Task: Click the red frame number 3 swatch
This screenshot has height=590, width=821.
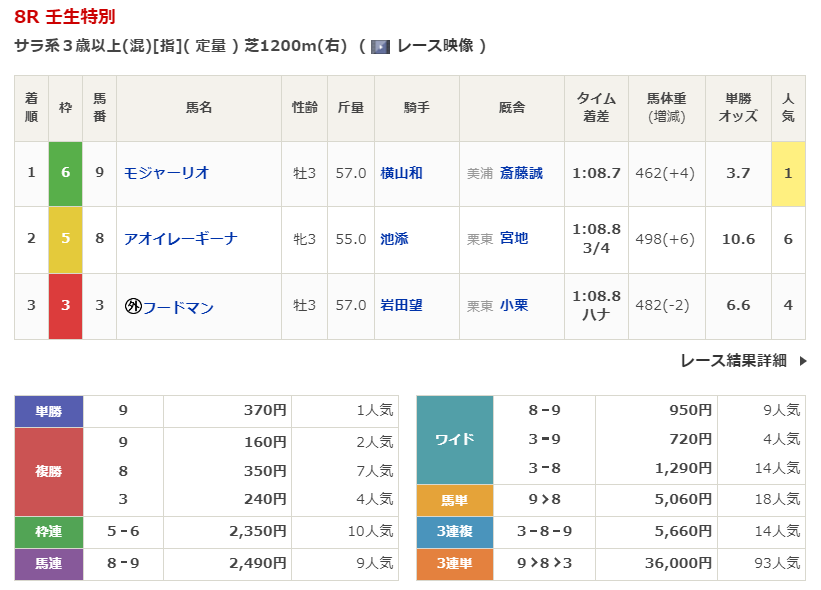Action: [x=65, y=305]
